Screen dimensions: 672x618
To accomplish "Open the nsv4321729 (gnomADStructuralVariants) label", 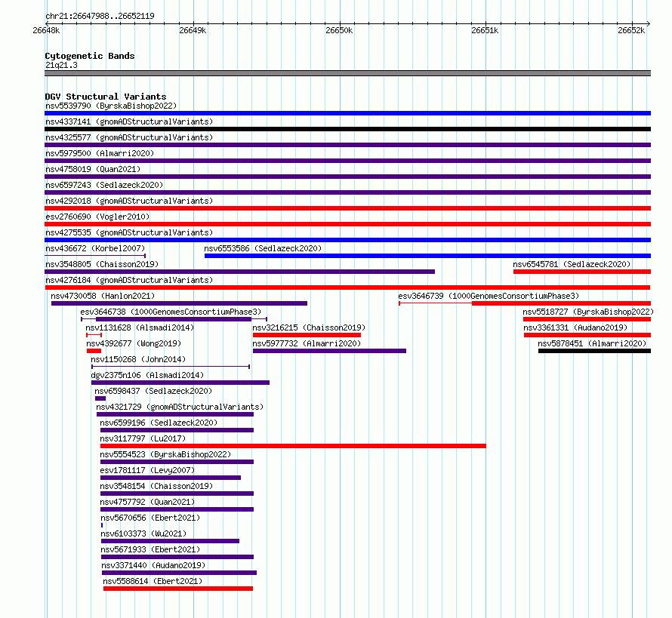I will click(180, 407).
